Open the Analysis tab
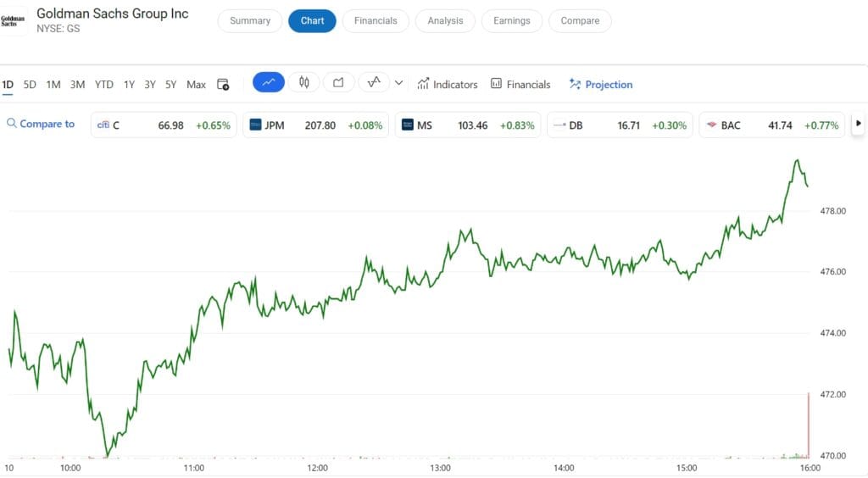The width and height of the screenshot is (868, 478). [x=445, y=21]
